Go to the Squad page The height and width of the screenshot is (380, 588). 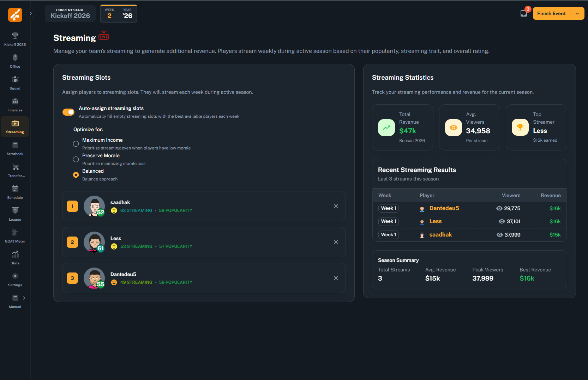pyautogui.click(x=15, y=83)
